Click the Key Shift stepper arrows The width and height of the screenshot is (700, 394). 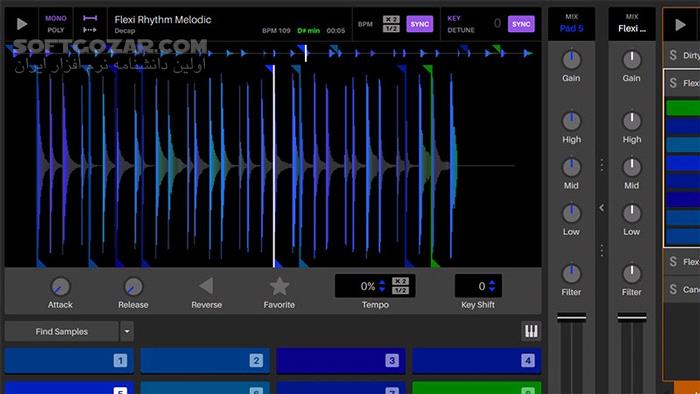tap(492, 286)
